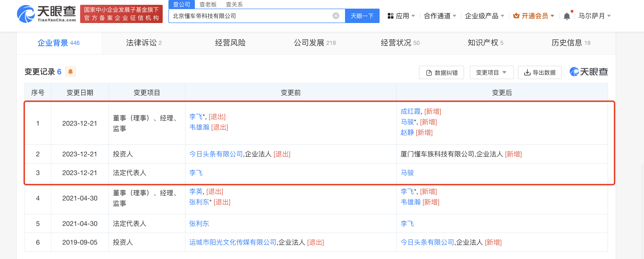
Task: Open the notification bell in header
Action: (567, 16)
